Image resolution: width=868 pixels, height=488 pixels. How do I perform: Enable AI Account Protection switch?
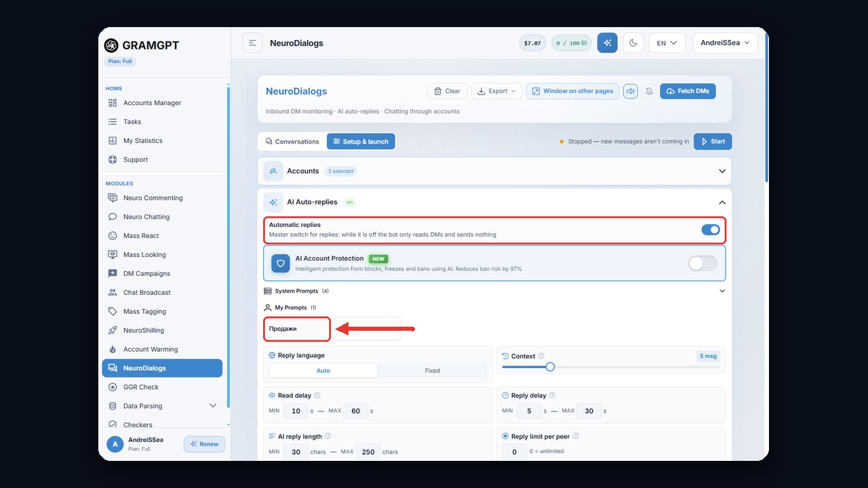[x=703, y=263]
